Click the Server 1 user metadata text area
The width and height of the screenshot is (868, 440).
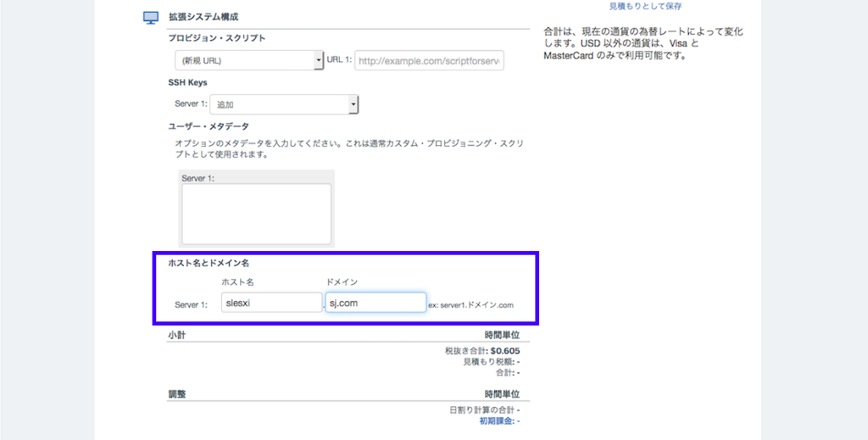[256, 214]
